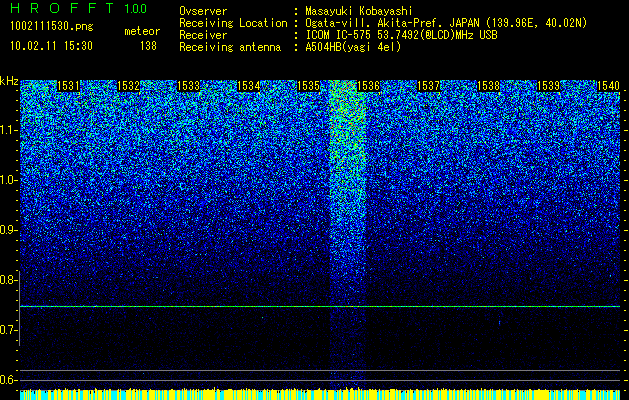Click the 0.6 kHz axis label
The image size is (629, 400).
(x=7, y=380)
